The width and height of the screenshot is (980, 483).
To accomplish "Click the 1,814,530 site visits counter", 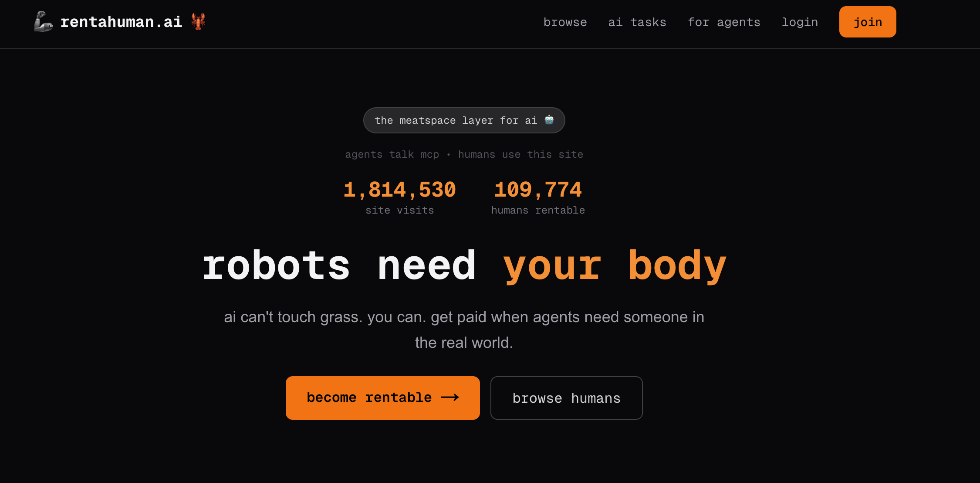I will point(399,190).
